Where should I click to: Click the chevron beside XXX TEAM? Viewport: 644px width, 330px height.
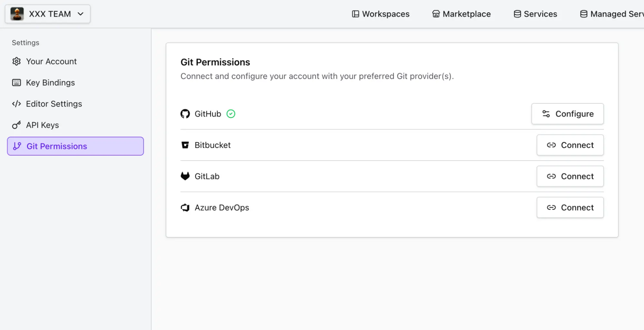coord(81,14)
